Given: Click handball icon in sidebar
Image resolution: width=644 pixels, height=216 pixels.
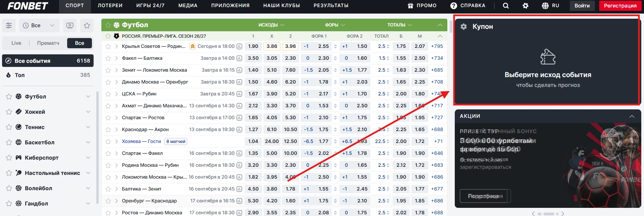Looking at the screenshot, I should 19,203.
